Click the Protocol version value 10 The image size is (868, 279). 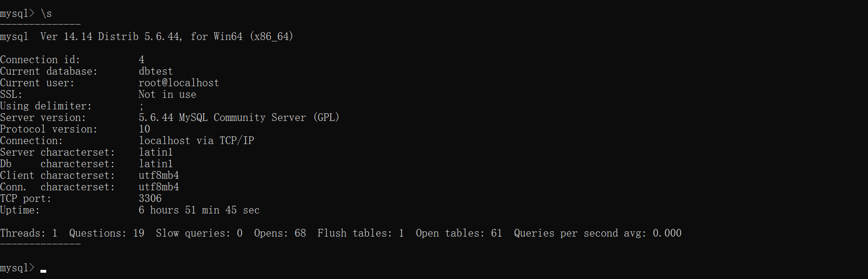point(144,129)
